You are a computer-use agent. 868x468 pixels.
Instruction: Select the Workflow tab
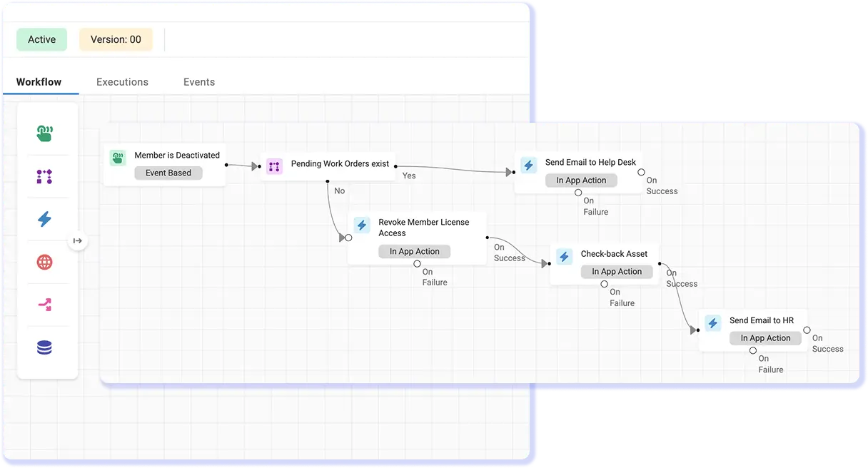pyautogui.click(x=39, y=81)
